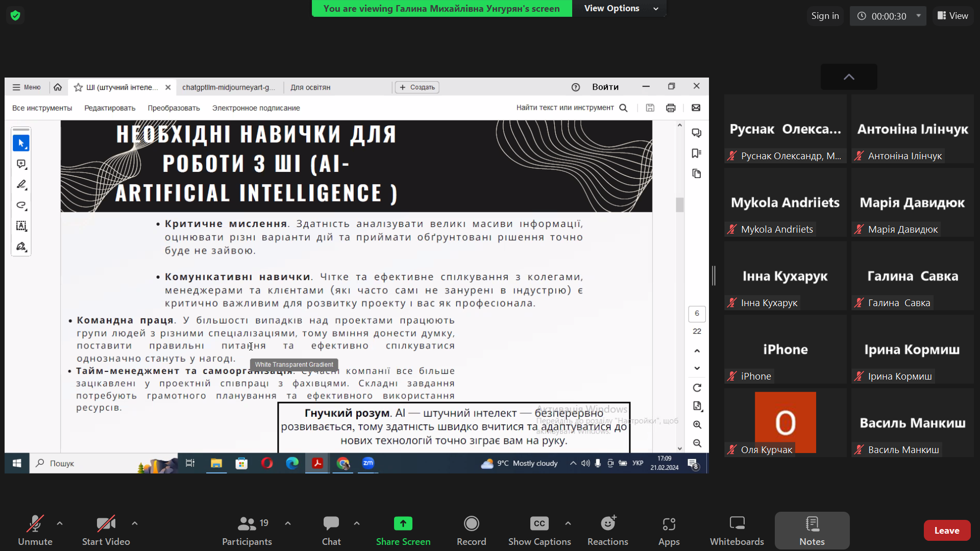Start Video in Zoom toolbar

106,531
